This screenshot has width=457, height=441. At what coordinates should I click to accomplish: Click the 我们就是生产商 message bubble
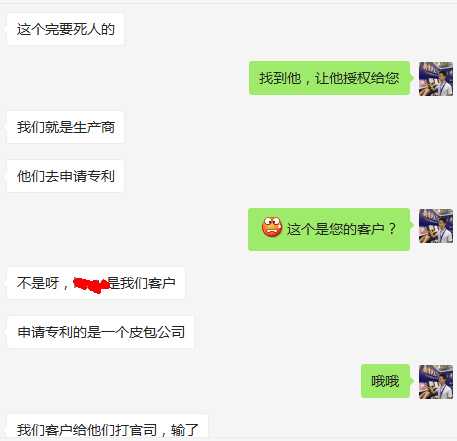pyautogui.click(x=65, y=127)
